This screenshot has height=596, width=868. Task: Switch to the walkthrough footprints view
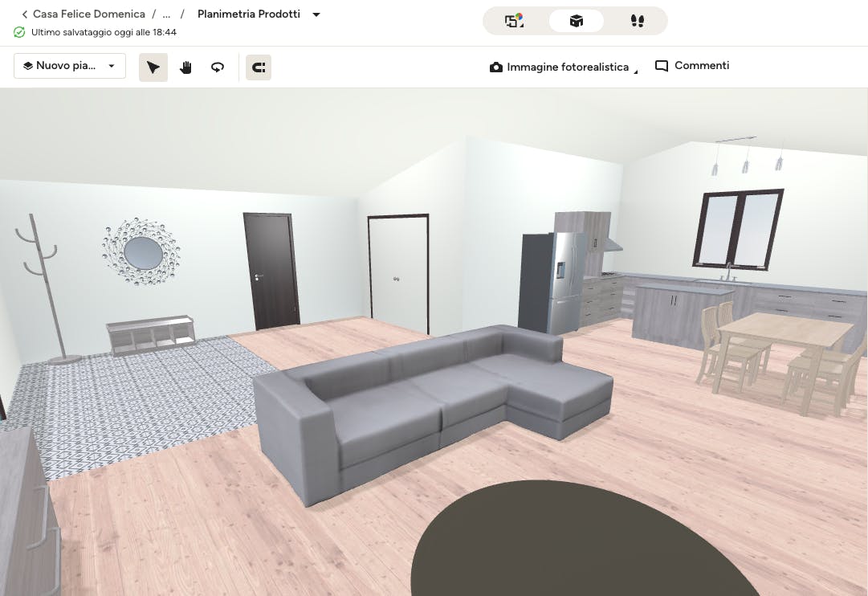(638, 21)
